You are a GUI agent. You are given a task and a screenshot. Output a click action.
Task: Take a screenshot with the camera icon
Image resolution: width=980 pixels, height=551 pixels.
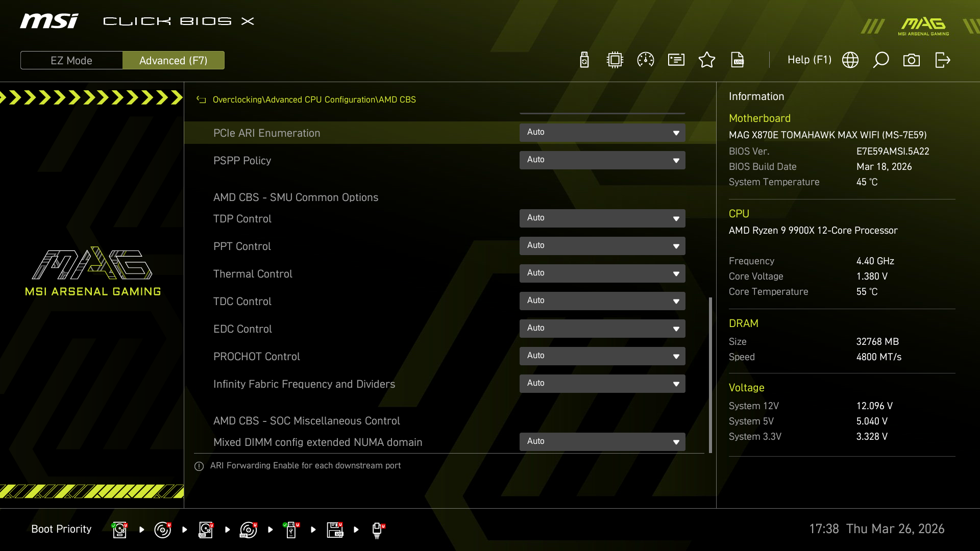[x=912, y=60]
